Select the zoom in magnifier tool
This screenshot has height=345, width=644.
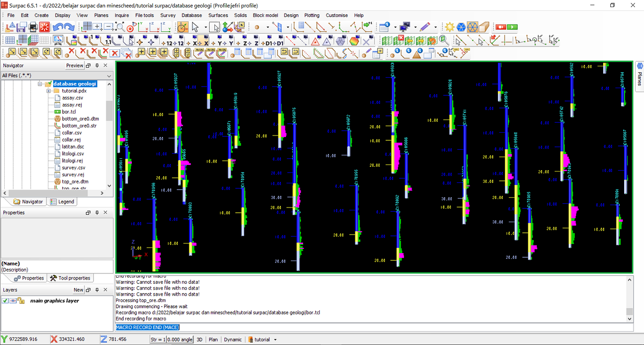[97, 27]
